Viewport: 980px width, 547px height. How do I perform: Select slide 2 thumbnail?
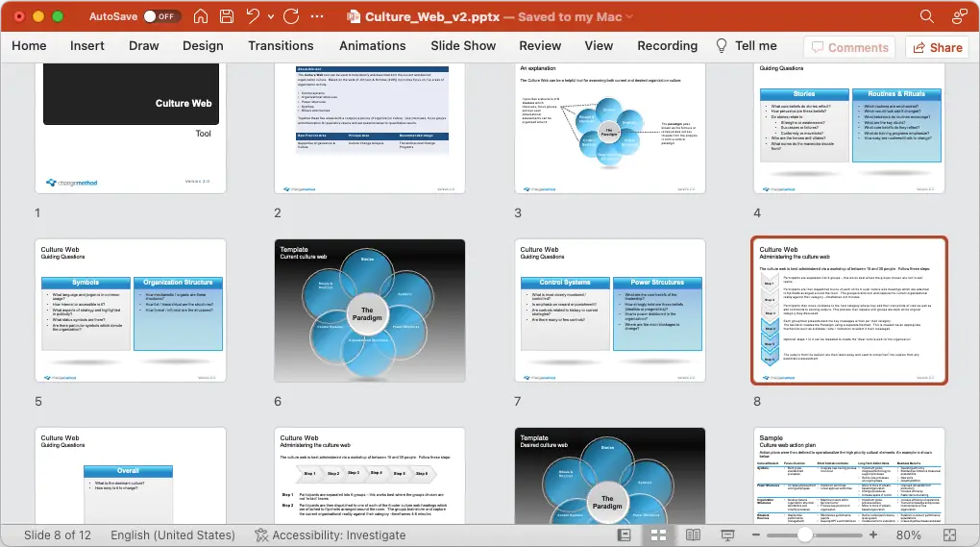pyautogui.click(x=369, y=128)
